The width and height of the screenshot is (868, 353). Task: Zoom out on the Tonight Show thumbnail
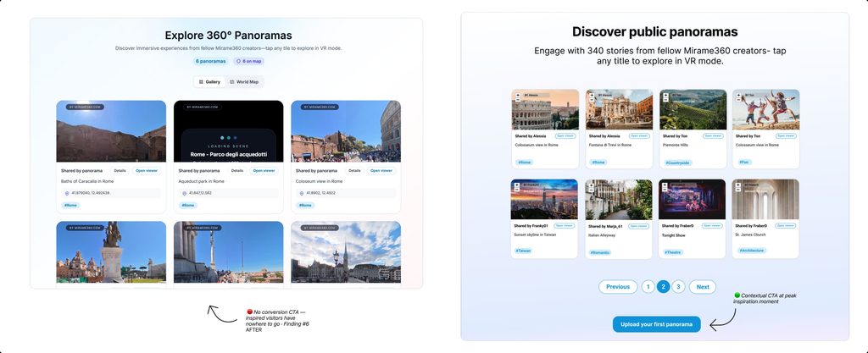tap(665, 190)
